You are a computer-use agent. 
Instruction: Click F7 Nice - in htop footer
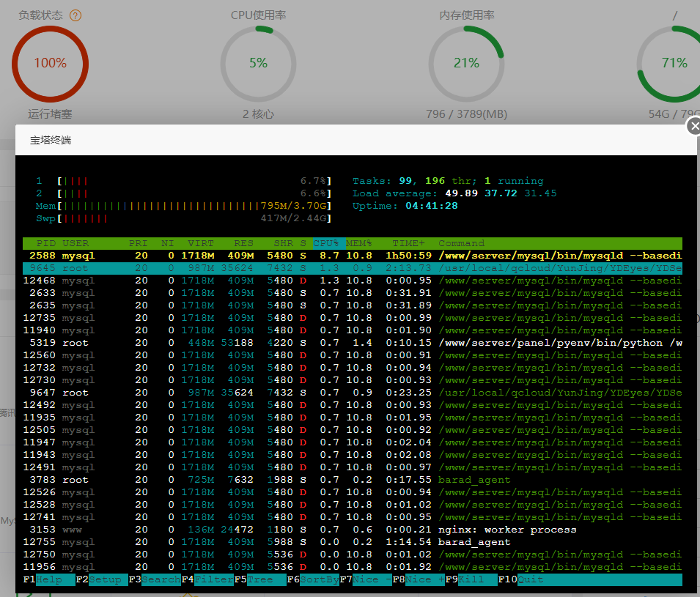(366, 579)
